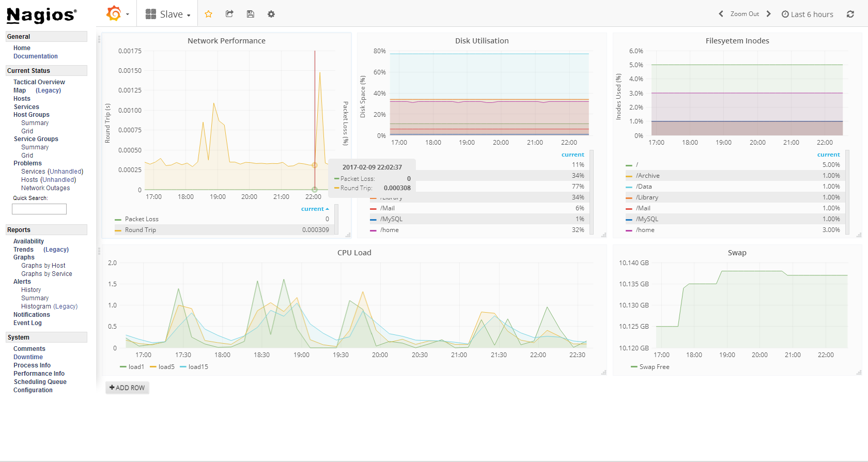Toggle Round Trip series in legend

[x=140, y=230]
